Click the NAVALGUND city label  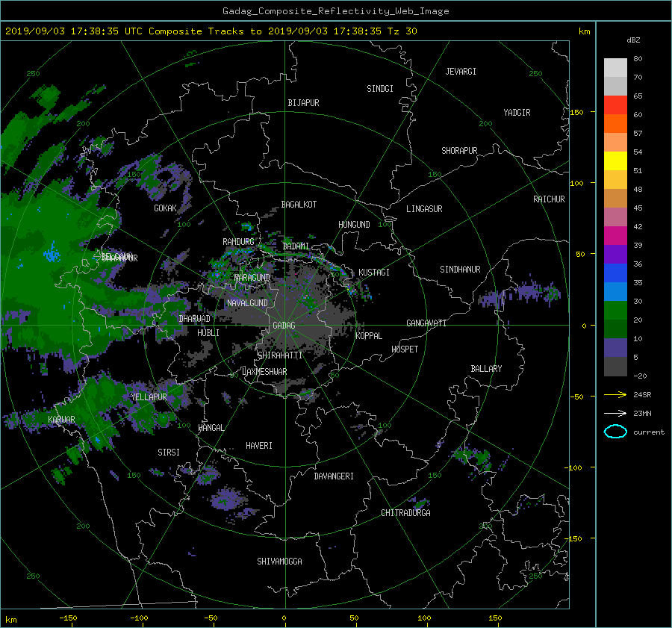click(x=247, y=303)
